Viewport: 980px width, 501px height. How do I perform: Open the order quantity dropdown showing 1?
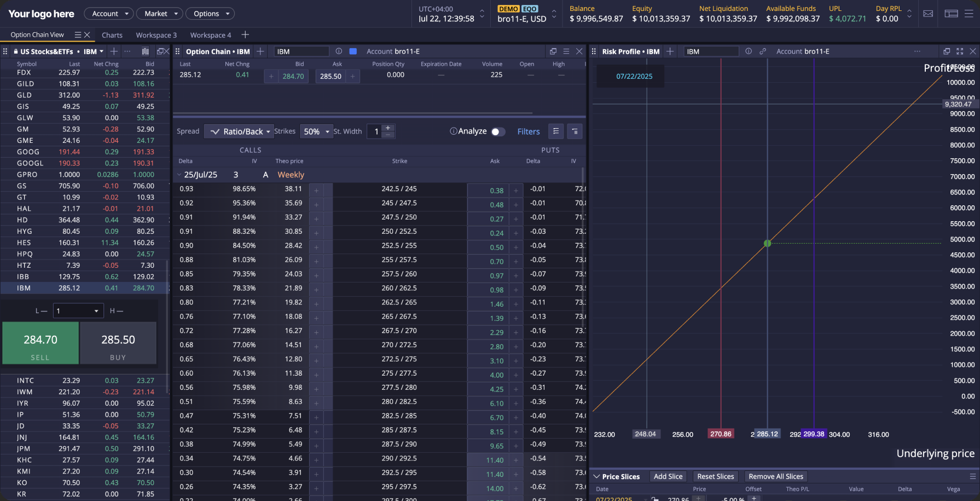tap(78, 310)
